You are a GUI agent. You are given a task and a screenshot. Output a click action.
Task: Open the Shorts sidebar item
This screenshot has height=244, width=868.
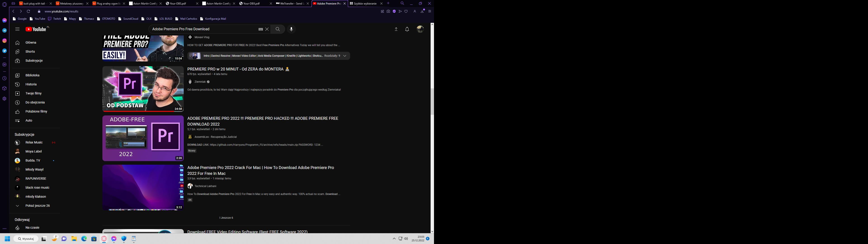coord(30,52)
